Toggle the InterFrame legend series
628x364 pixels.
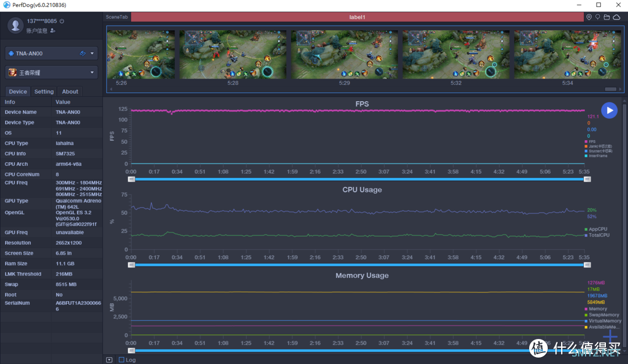point(596,156)
